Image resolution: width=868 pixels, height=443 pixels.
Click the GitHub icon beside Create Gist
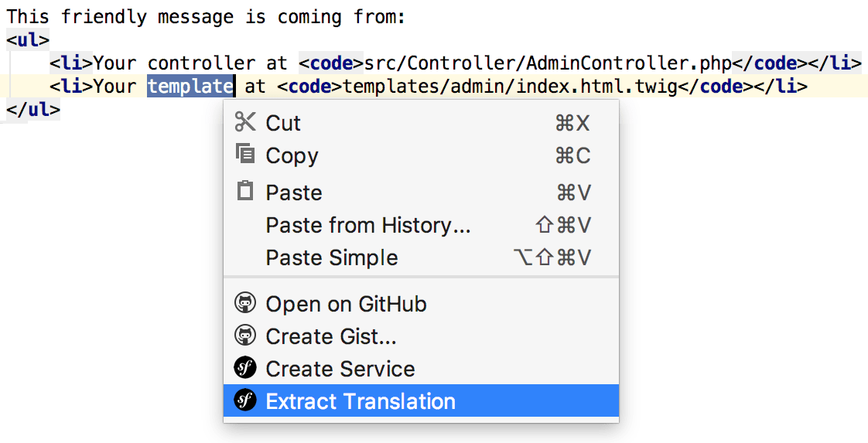245,336
